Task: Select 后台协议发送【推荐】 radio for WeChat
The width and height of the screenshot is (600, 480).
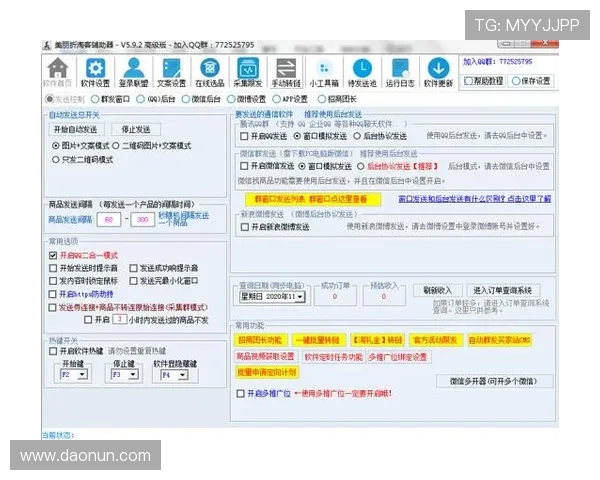Action: click(360, 166)
